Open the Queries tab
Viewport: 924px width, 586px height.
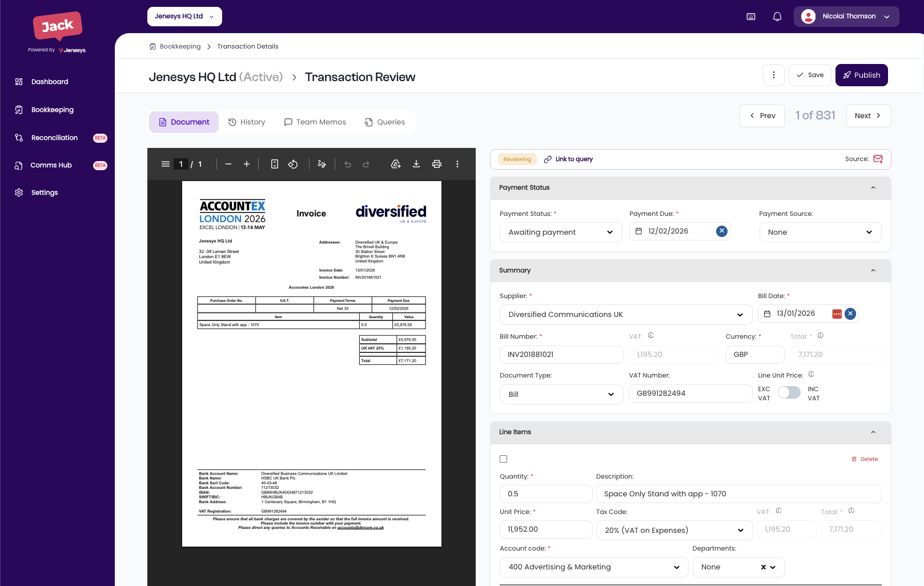(385, 122)
